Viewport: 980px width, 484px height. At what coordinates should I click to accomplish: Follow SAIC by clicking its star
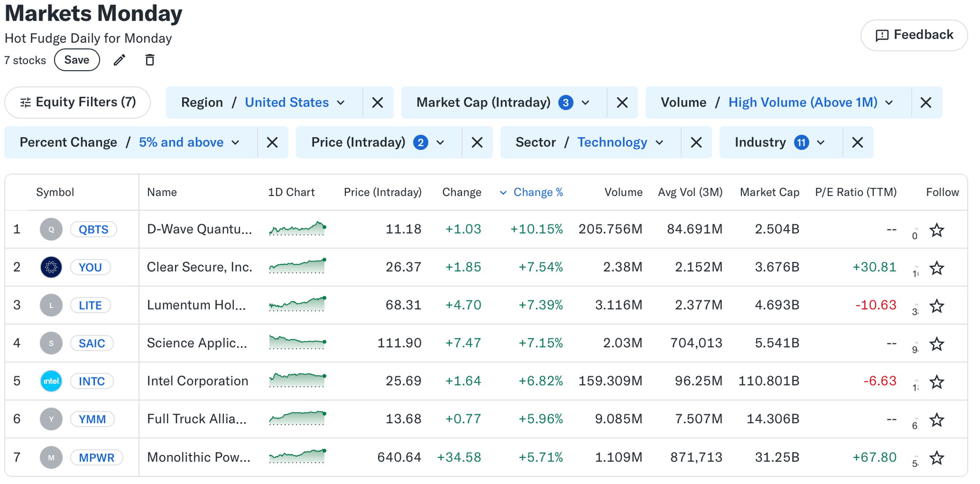(x=936, y=343)
